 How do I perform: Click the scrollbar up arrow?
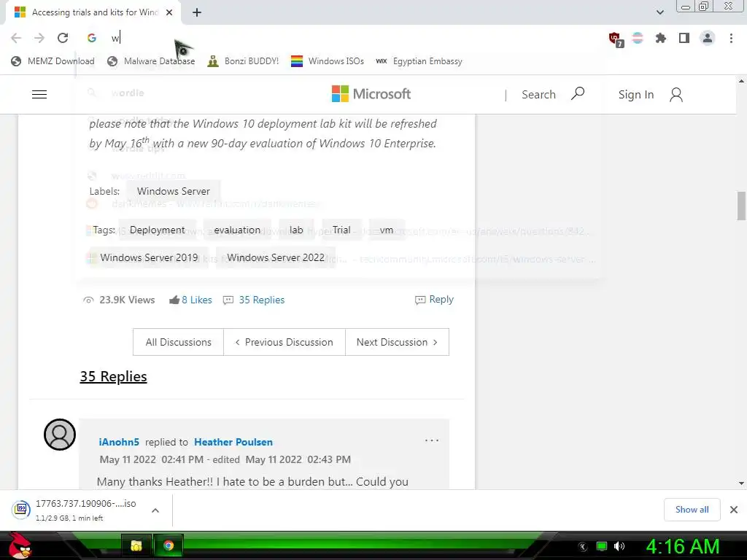pyautogui.click(x=741, y=81)
